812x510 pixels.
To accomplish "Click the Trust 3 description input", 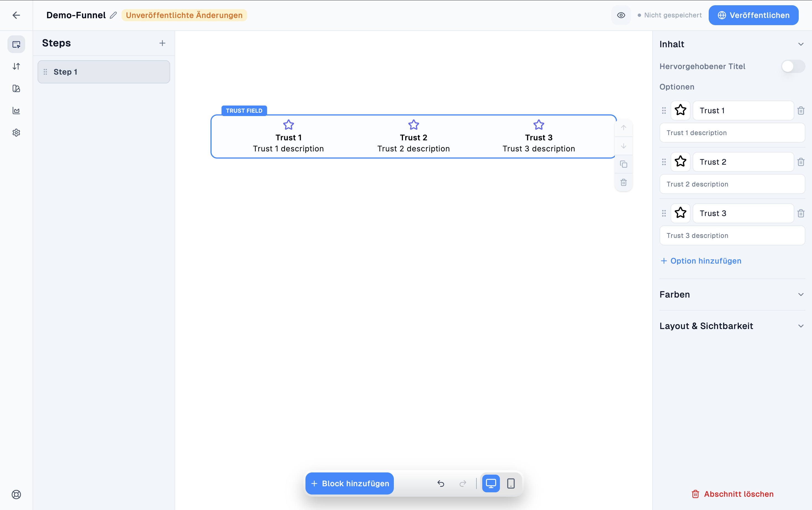I will (x=732, y=235).
